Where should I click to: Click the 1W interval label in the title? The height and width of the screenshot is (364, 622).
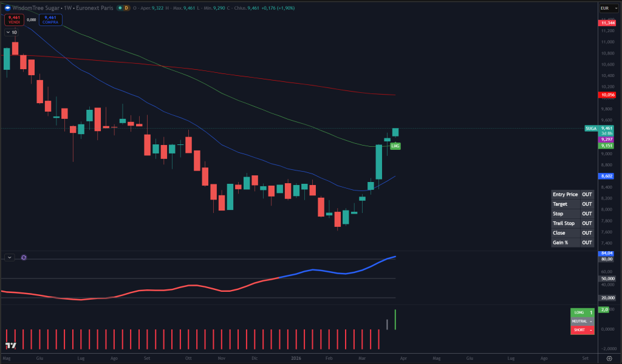click(68, 8)
